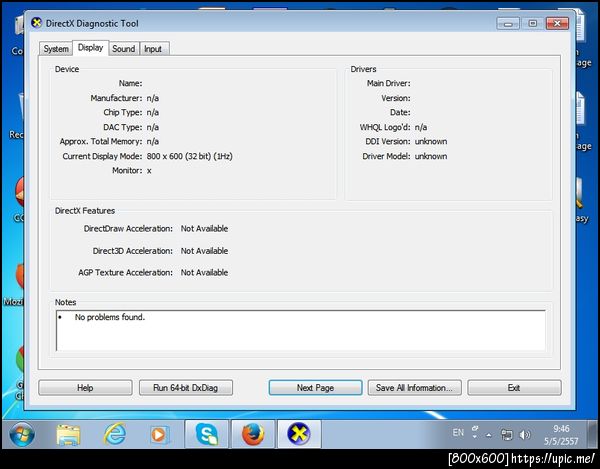Launch Internet Explorer from taskbar
Image resolution: width=600 pixels, height=469 pixels.
click(x=115, y=434)
